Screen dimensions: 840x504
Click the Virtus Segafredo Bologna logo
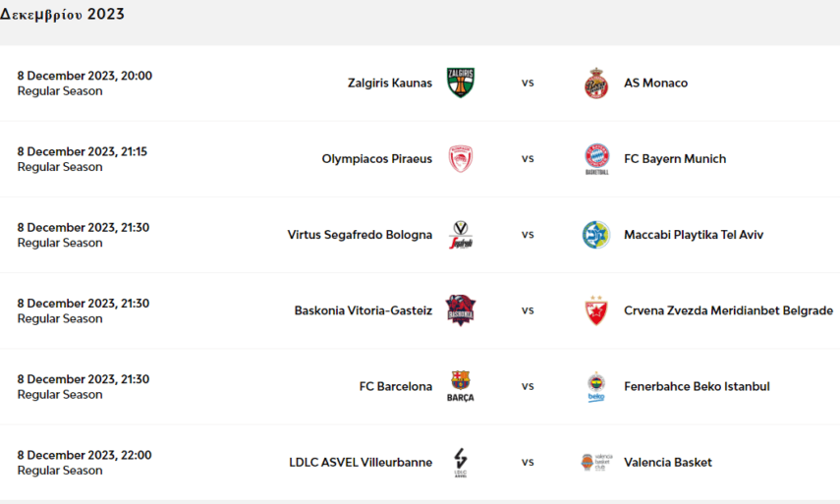click(x=461, y=235)
